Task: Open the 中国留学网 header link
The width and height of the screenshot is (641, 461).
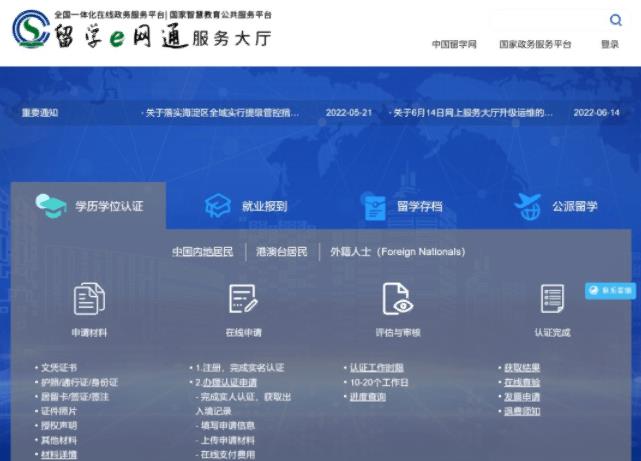Action: tap(454, 44)
